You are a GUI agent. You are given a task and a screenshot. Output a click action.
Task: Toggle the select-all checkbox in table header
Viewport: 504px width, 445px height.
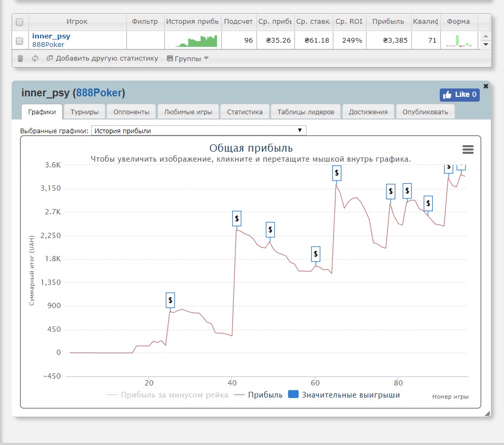click(x=19, y=22)
